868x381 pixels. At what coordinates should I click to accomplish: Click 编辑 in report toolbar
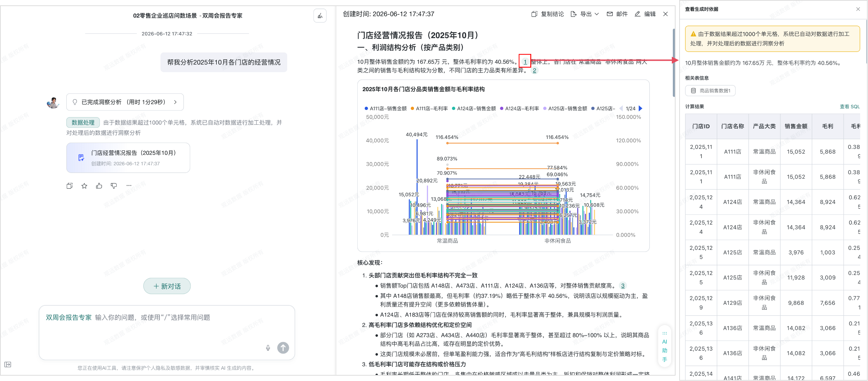click(645, 14)
